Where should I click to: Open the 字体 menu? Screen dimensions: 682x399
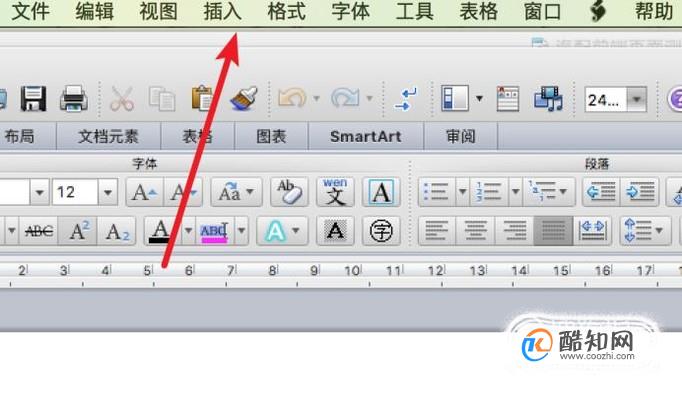(x=351, y=11)
